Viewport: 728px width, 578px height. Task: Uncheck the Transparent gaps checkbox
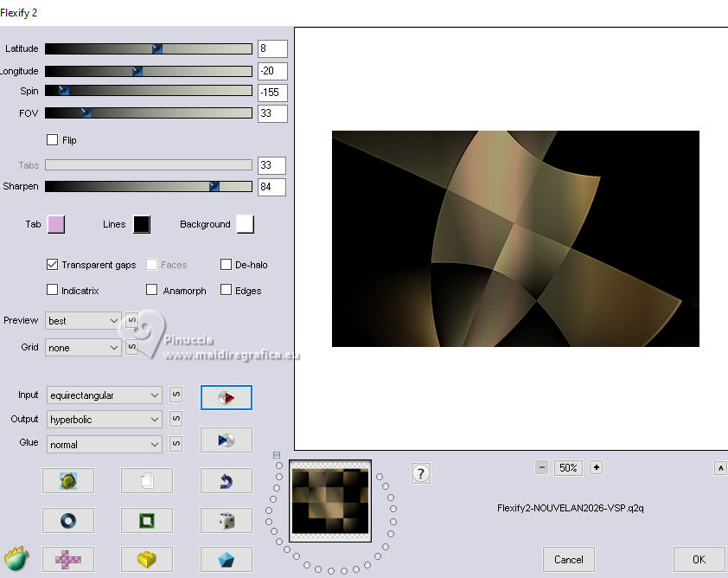tap(53, 265)
